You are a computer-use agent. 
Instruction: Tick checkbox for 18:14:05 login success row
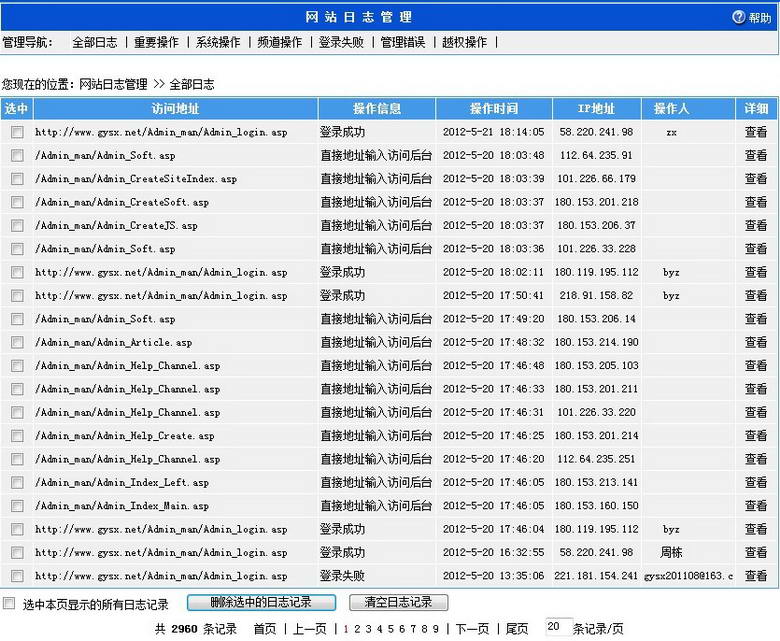[17, 132]
